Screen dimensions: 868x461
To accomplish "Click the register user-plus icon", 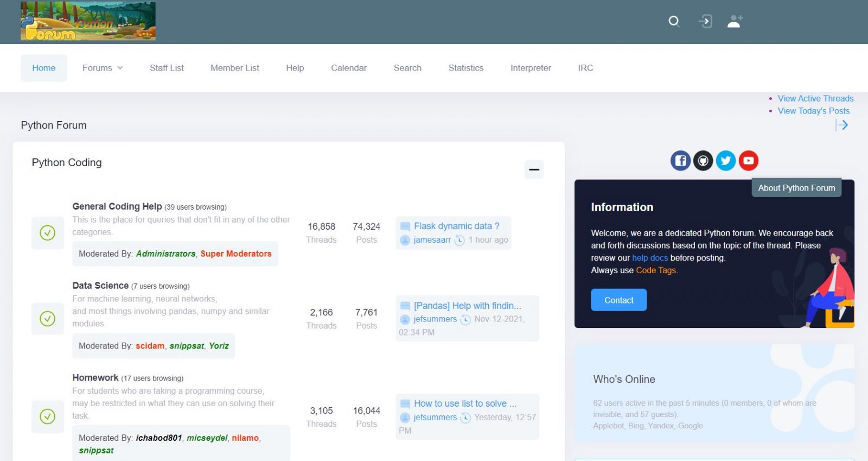I will pyautogui.click(x=735, y=21).
